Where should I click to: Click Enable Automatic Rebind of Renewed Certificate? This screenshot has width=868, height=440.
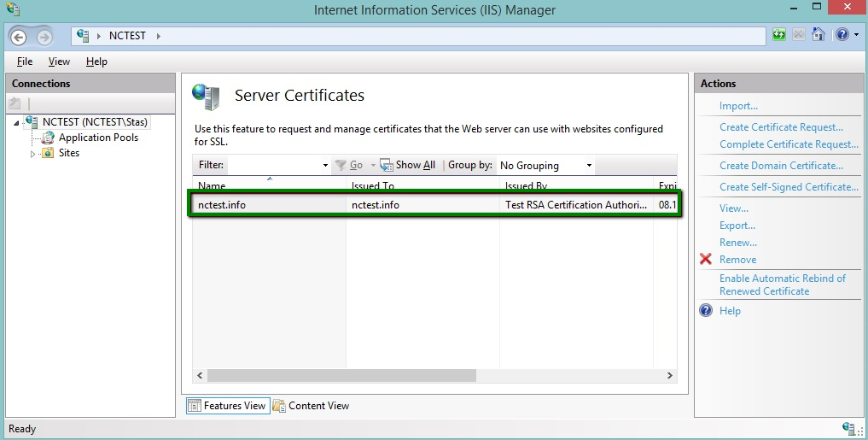(782, 285)
